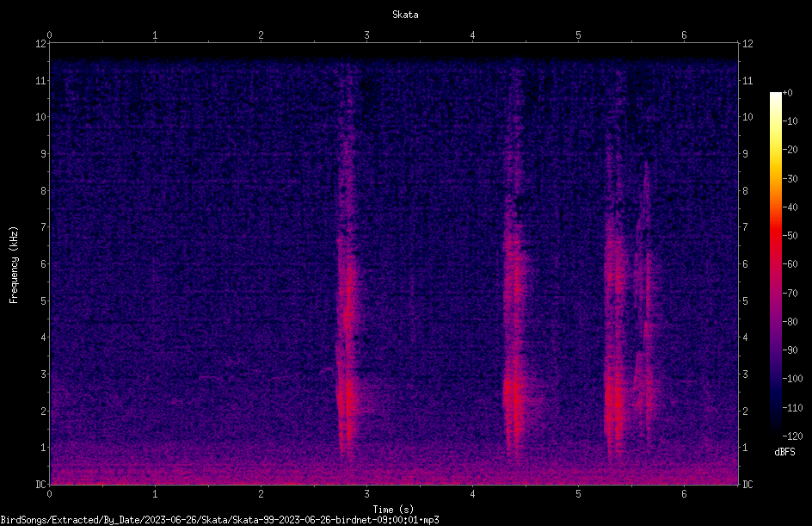Image resolution: width=812 pixels, height=526 pixels.
Task: Click the "-120" colorbar label
Action: pos(792,436)
